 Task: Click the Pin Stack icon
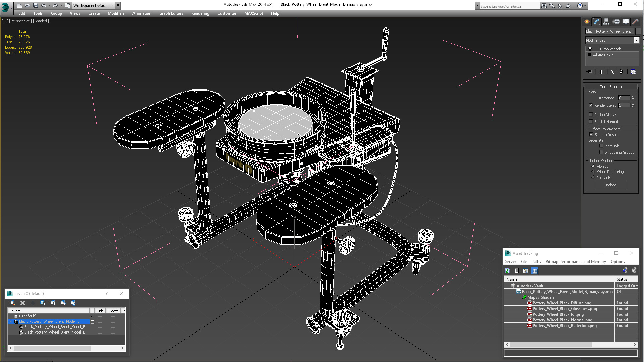(x=590, y=72)
